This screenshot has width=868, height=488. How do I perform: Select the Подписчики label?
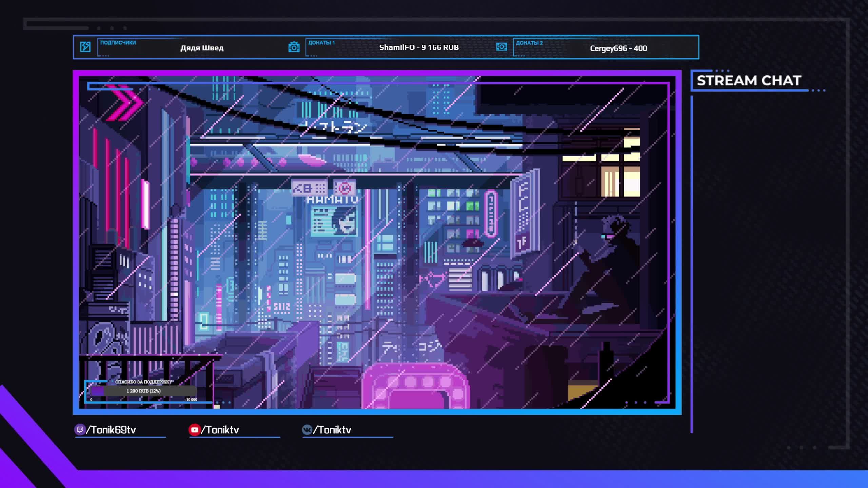(x=118, y=43)
